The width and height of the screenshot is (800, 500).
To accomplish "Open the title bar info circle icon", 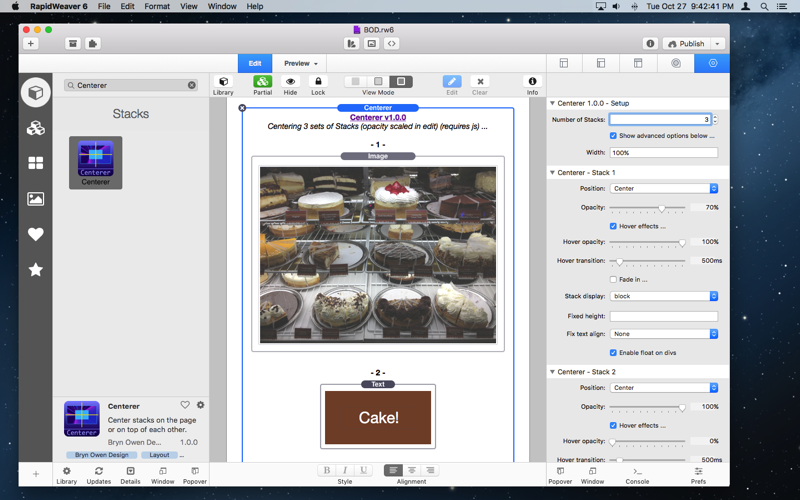I will point(650,44).
